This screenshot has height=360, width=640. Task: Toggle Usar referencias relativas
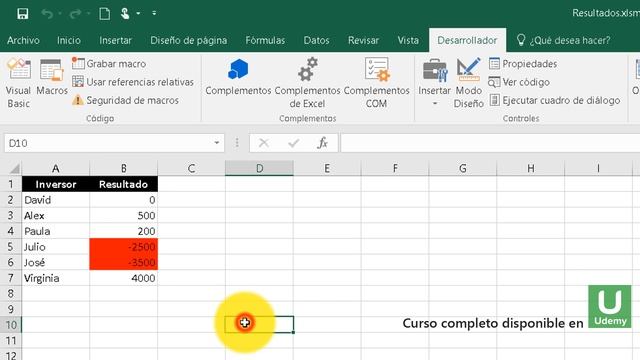(x=133, y=82)
